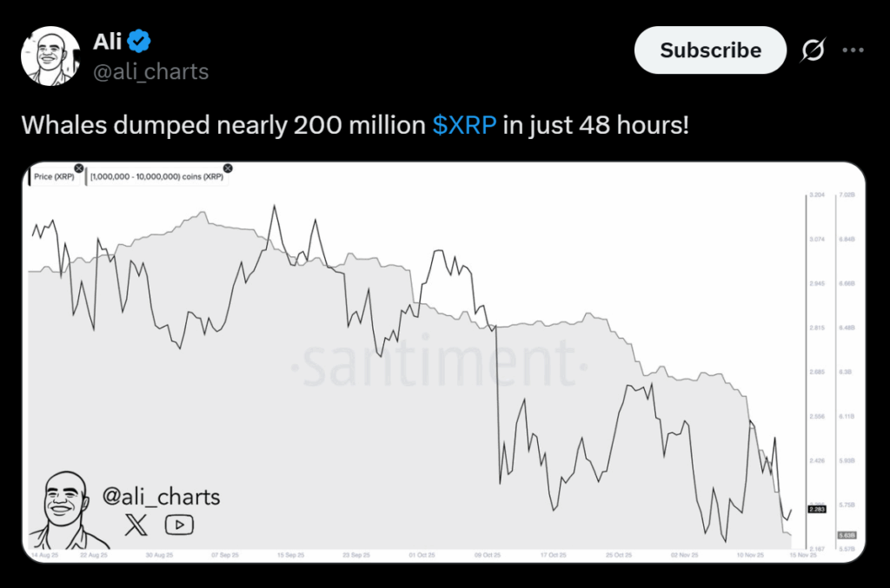Click the X logo in chart watermark
Screen dimensions: 890x588
click(136, 525)
